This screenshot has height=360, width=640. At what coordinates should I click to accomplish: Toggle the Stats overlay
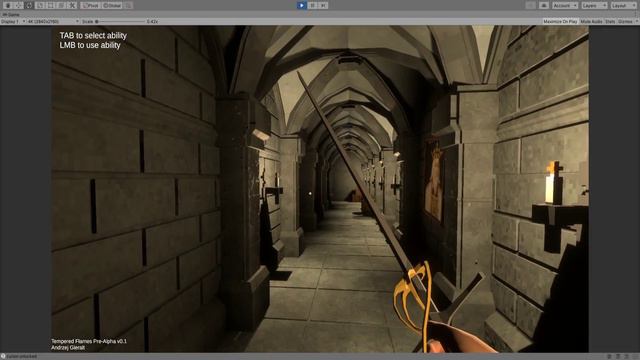point(610,21)
